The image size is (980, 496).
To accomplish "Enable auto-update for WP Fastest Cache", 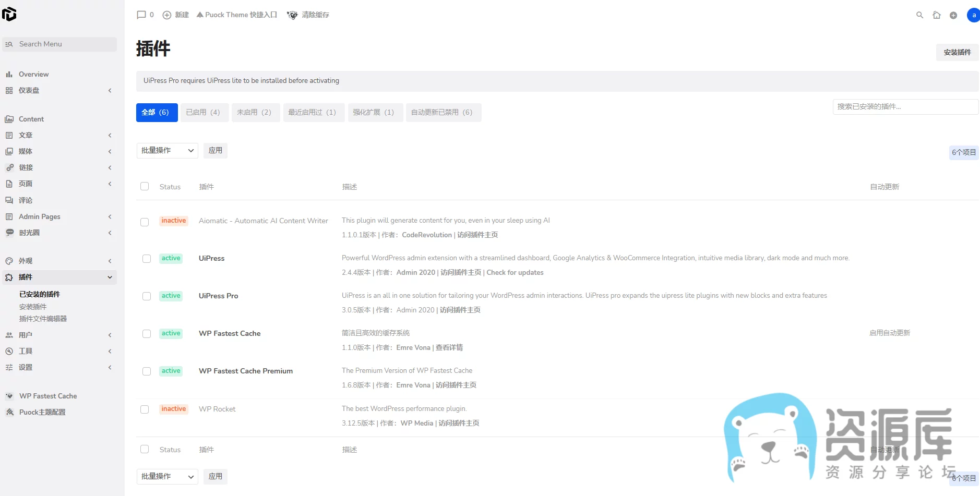I will pos(889,333).
